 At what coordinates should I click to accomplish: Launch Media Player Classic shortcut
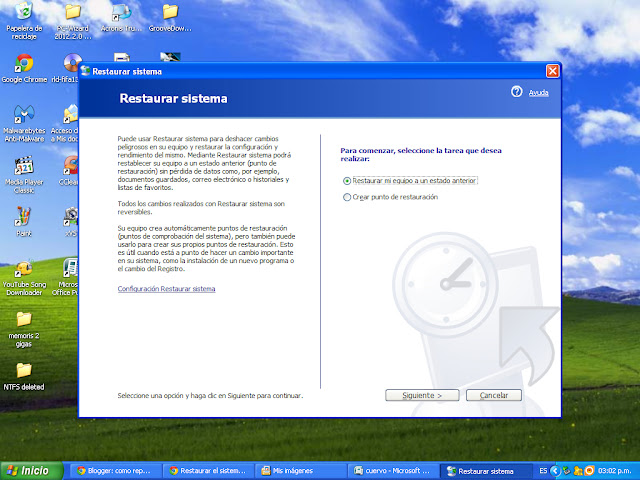[x=24, y=175]
